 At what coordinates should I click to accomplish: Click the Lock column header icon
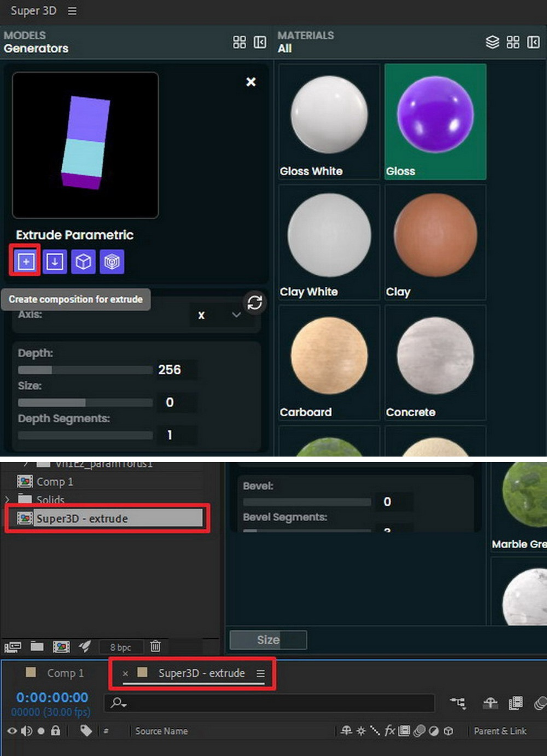tap(55, 730)
